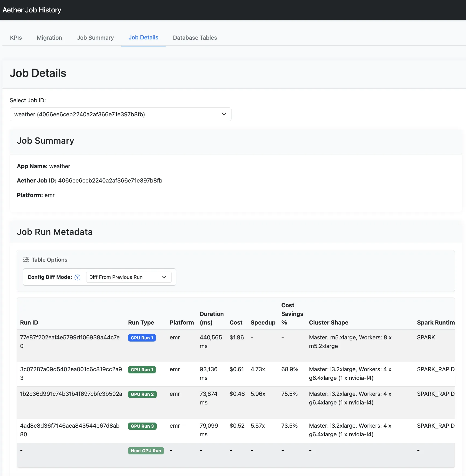Open the Job Summary tab
The width and height of the screenshot is (466, 476).
tap(95, 38)
